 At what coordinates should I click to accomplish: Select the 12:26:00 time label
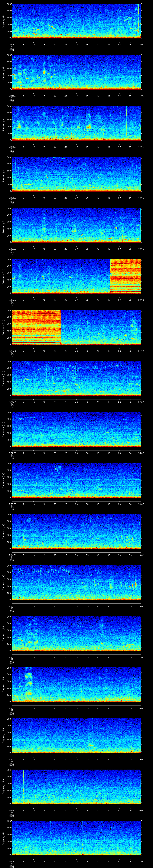tap(12, 657)
